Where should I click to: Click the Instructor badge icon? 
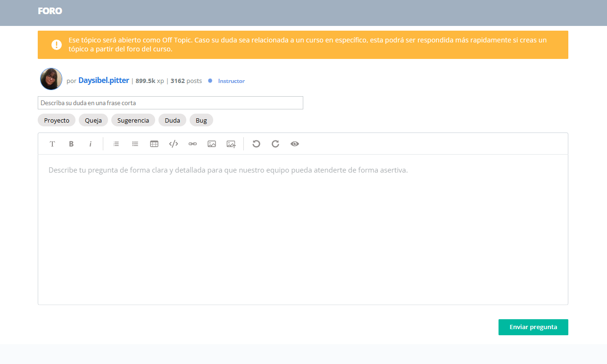[210, 81]
